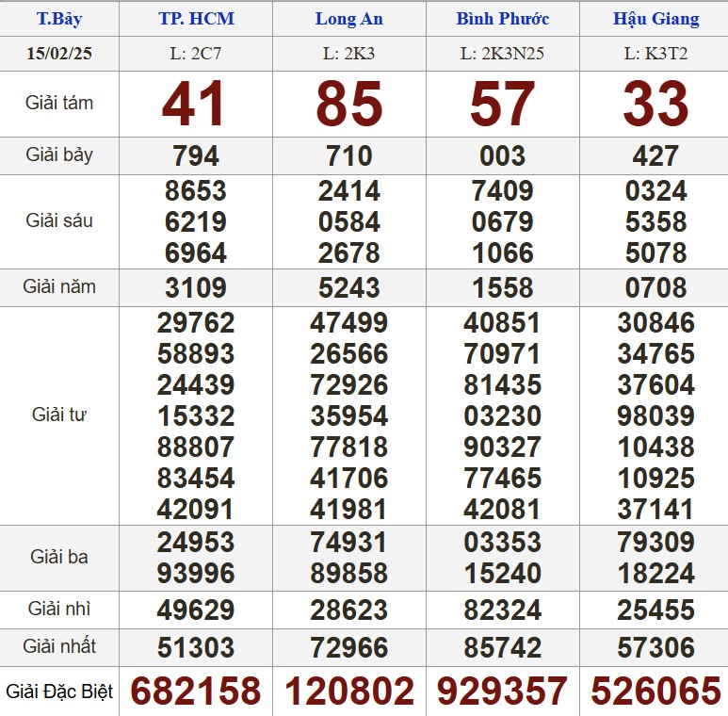Click the Giải tư row label

pyautogui.click(x=59, y=415)
